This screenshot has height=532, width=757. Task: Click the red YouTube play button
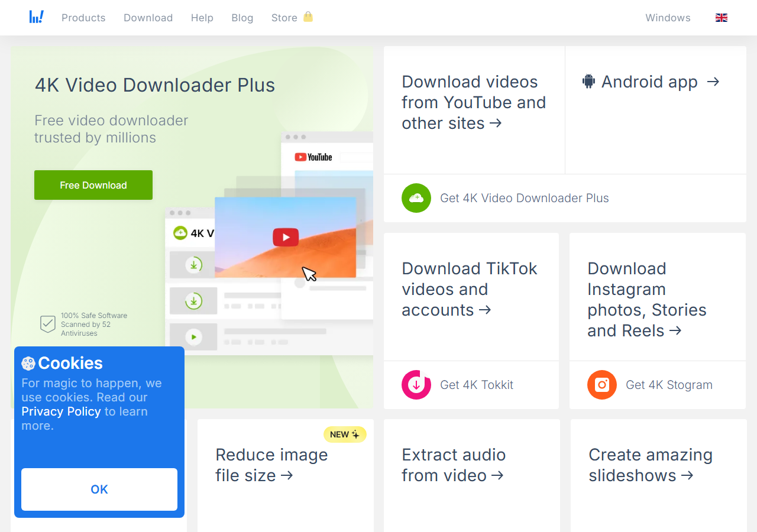coord(286,237)
